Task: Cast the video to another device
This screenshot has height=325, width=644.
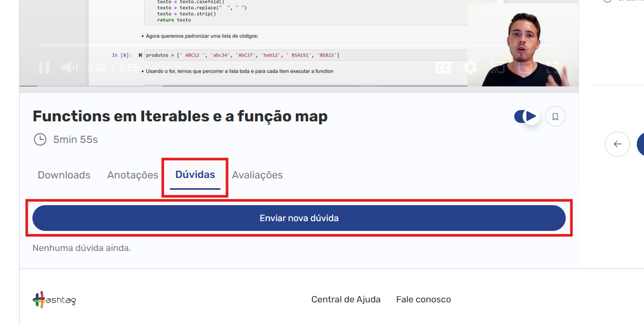Action: click(x=498, y=67)
